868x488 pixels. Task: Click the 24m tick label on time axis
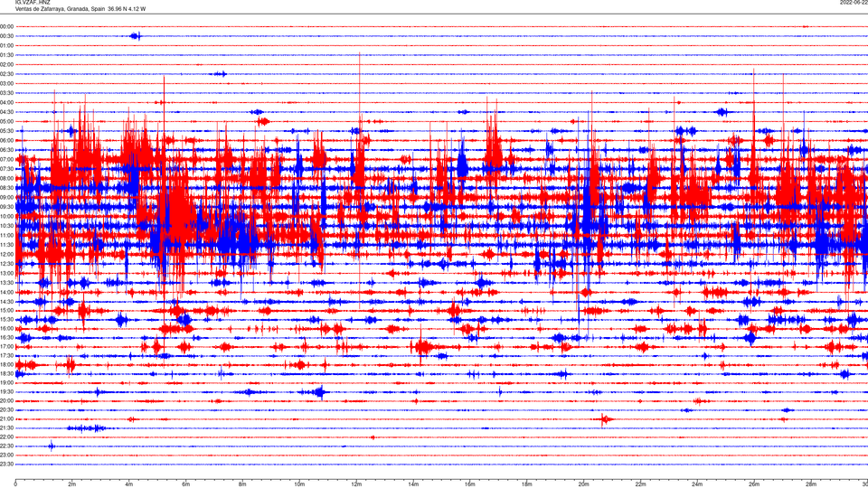click(697, 484)
